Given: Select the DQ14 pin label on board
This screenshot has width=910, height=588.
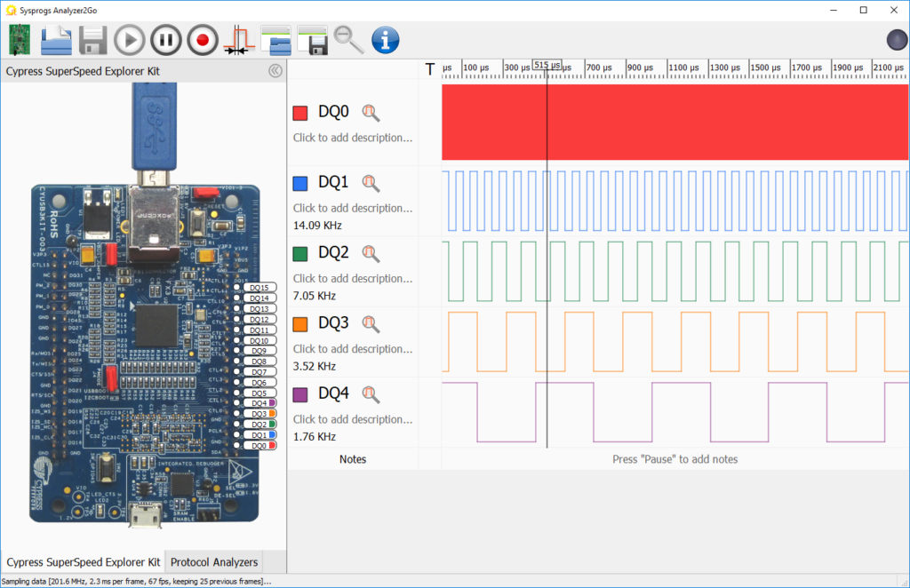Looking at the screenshot, I should (x=259, y=298).
